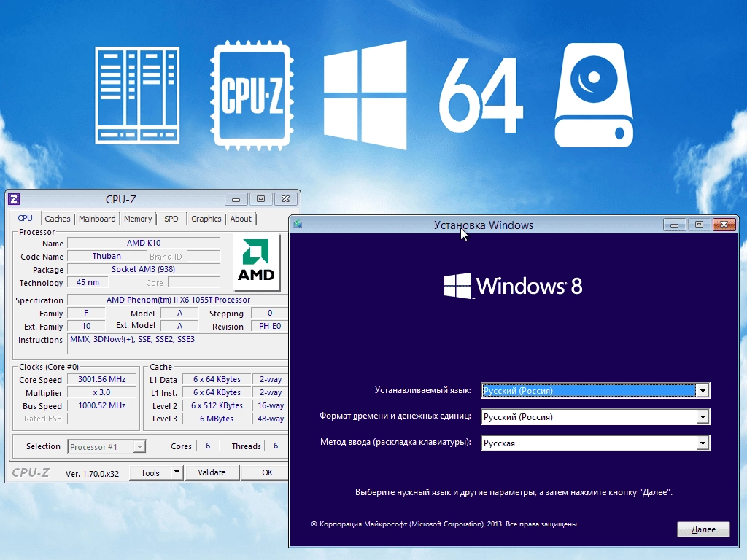Launch the CPU-Z chip icon

click(252, 96)
